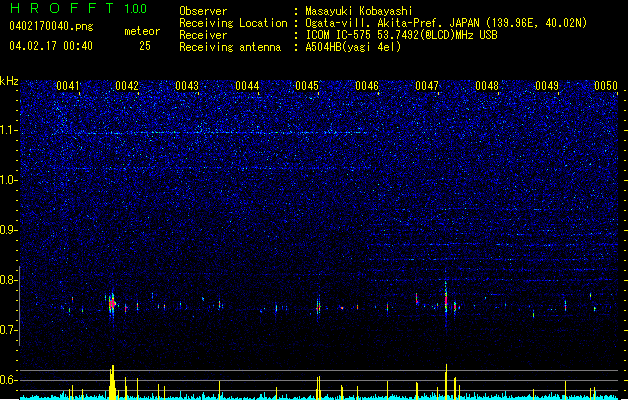Click the 1.0 frequency axis label
Image resolution: width=629 pixels, height=400 pixels.
[8, 180]
